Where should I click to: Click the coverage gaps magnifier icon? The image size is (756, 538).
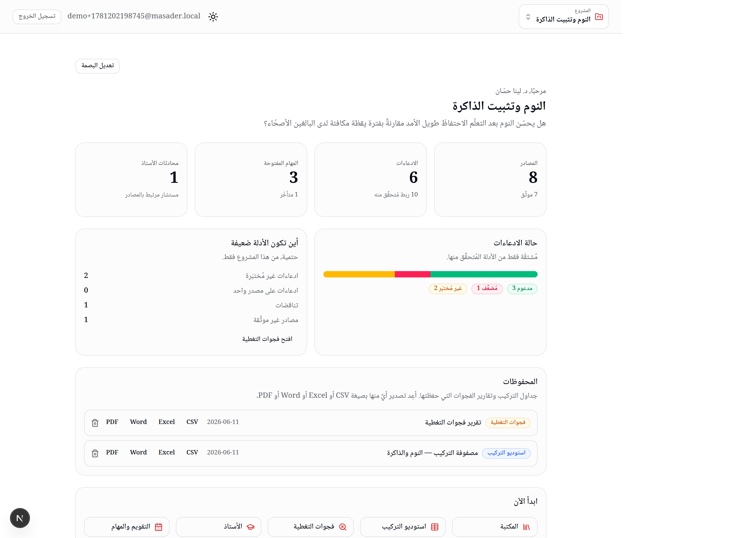343,527
